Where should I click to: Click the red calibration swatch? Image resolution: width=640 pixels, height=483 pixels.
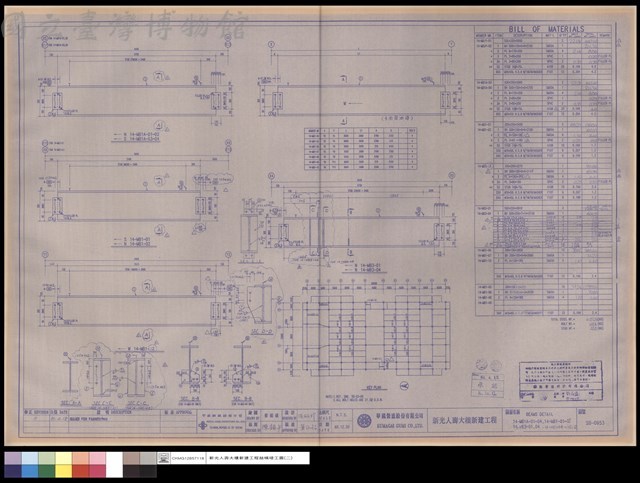click(80, 471)
